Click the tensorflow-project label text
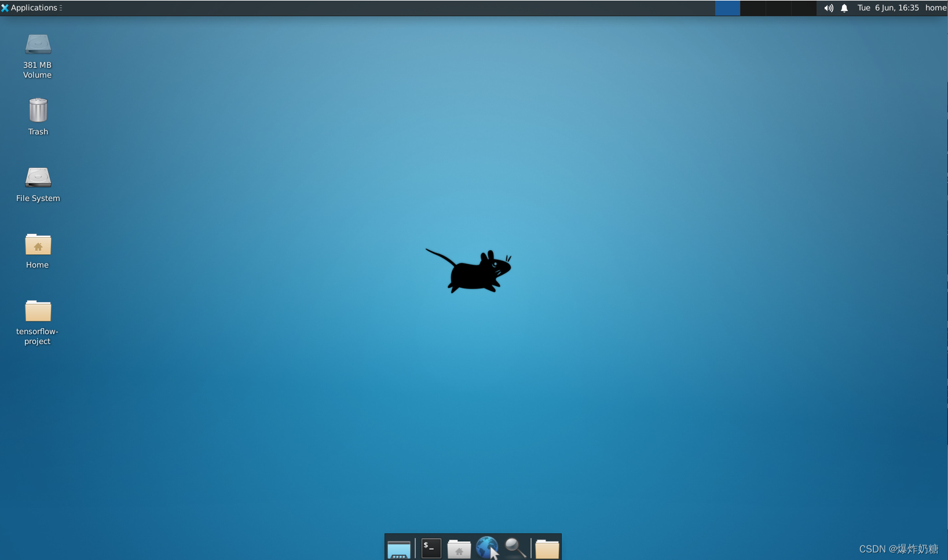This screenshot has height=560, width=948. tap(38, 336)
